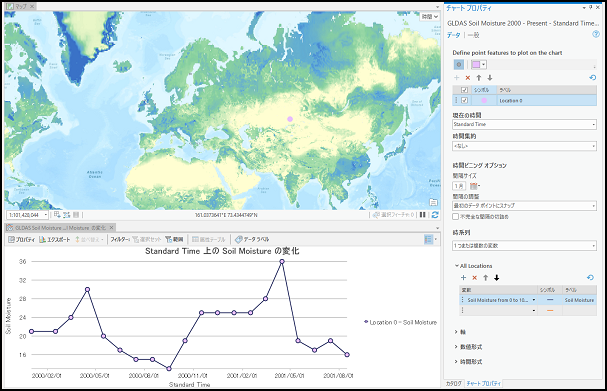Click the blue Soil Moisture line symbol
The height and width of the screenshot is (391, 607).
[550, 300]
